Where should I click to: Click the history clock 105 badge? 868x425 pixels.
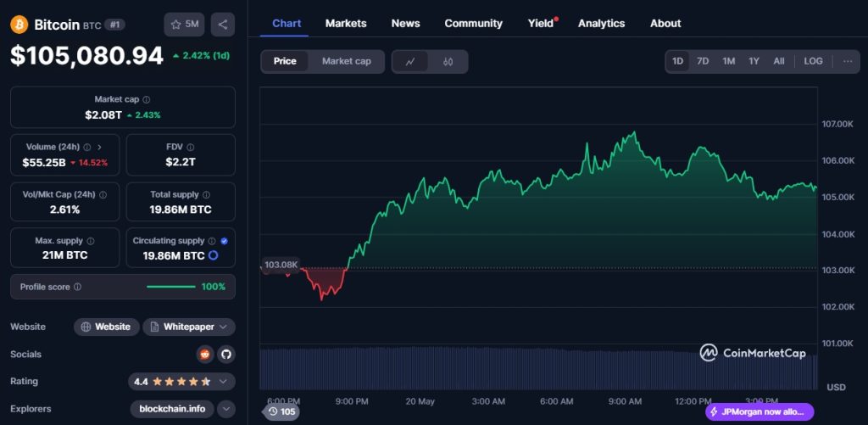click(281, 411)
